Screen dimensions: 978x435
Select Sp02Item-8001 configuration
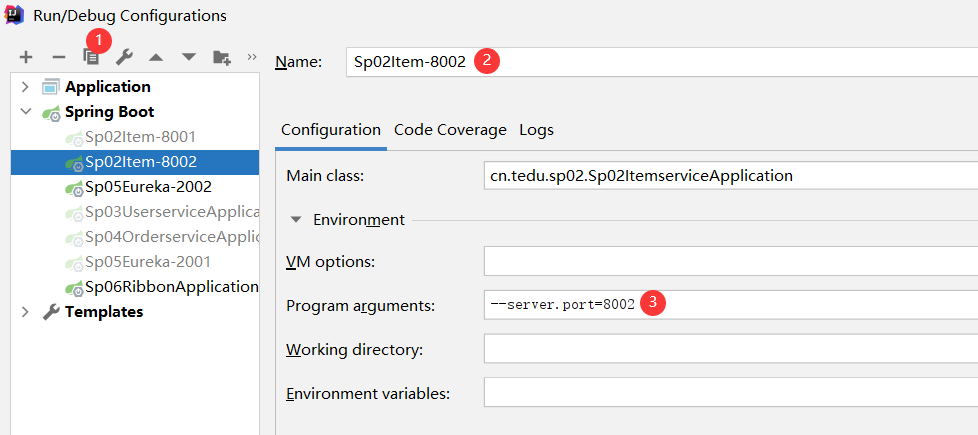[x=140, y=137]
